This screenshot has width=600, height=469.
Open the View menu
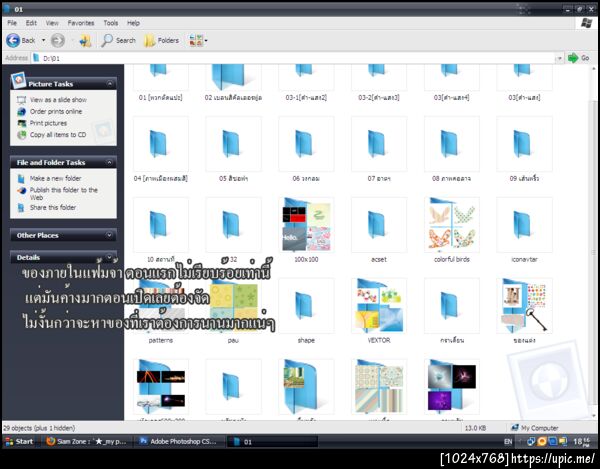point(52,23)
